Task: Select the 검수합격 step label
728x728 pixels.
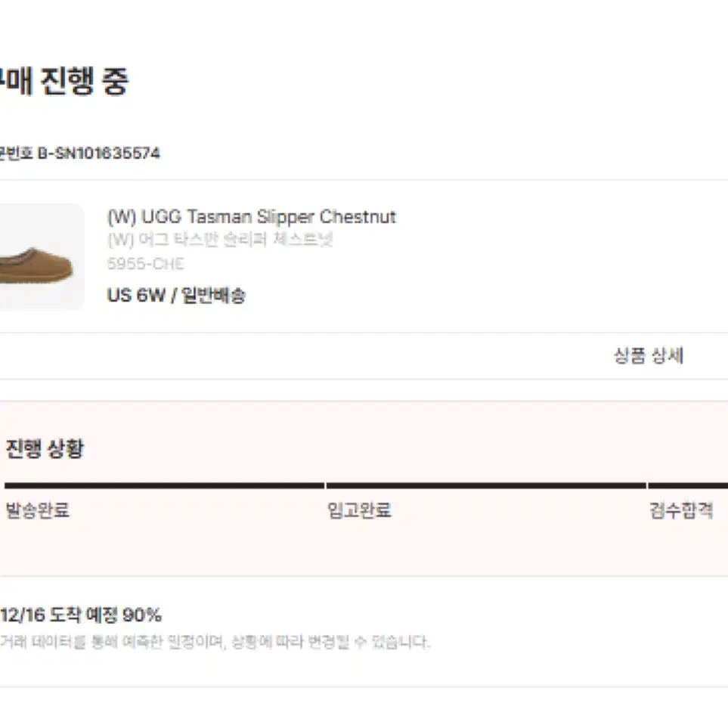Action: tap(681, 510)
